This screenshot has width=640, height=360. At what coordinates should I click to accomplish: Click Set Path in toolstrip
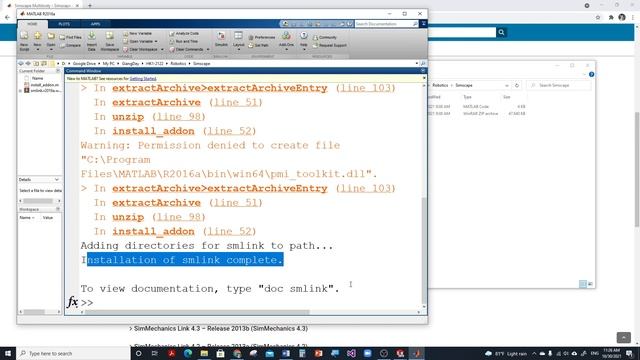click(258, 45)
